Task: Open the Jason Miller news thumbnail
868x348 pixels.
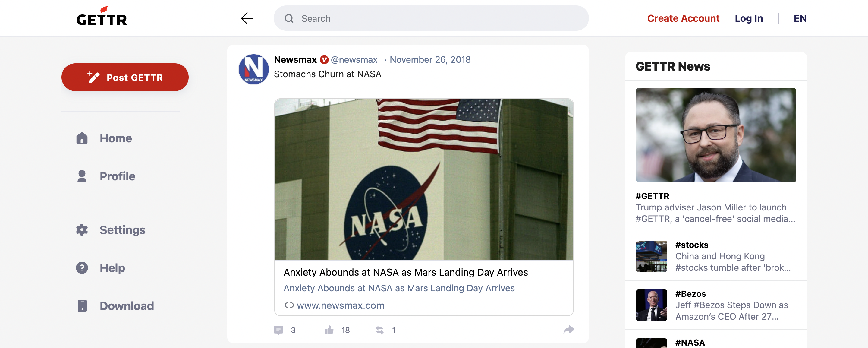Action: (x=716, y=135)
